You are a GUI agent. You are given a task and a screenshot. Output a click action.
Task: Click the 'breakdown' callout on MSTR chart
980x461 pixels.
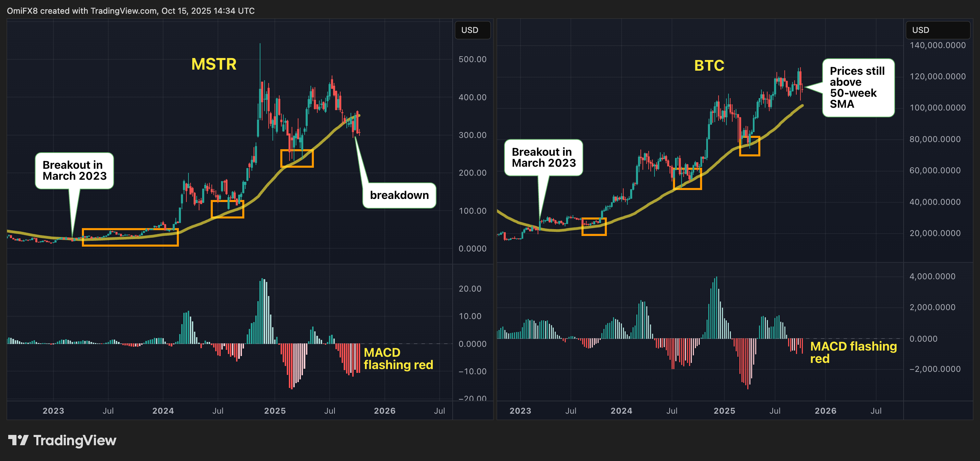coord(399,195)
